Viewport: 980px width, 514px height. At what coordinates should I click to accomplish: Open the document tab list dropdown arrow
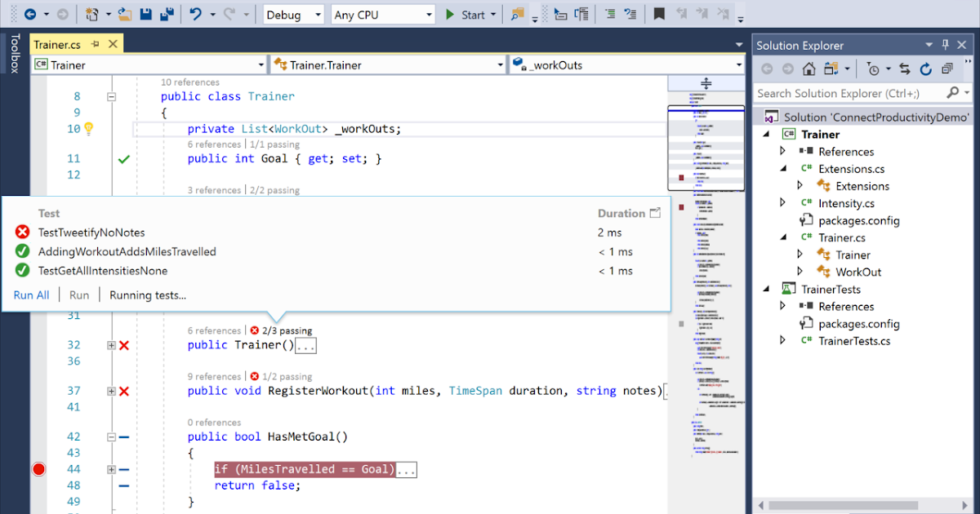tap(738, 44)
